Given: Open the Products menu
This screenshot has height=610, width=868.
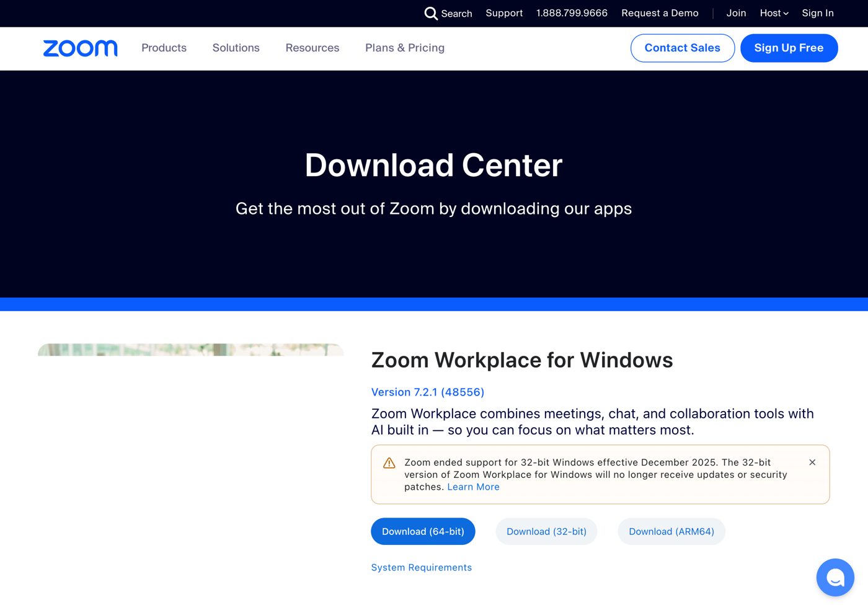Looking at the screenshot, I should (164, 48).
